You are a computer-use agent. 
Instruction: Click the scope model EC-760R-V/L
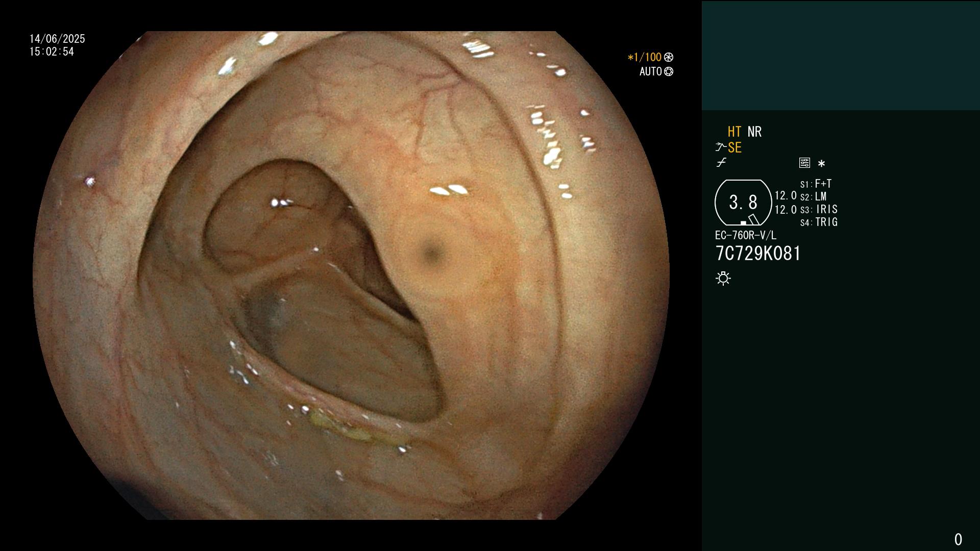[746, 235]
